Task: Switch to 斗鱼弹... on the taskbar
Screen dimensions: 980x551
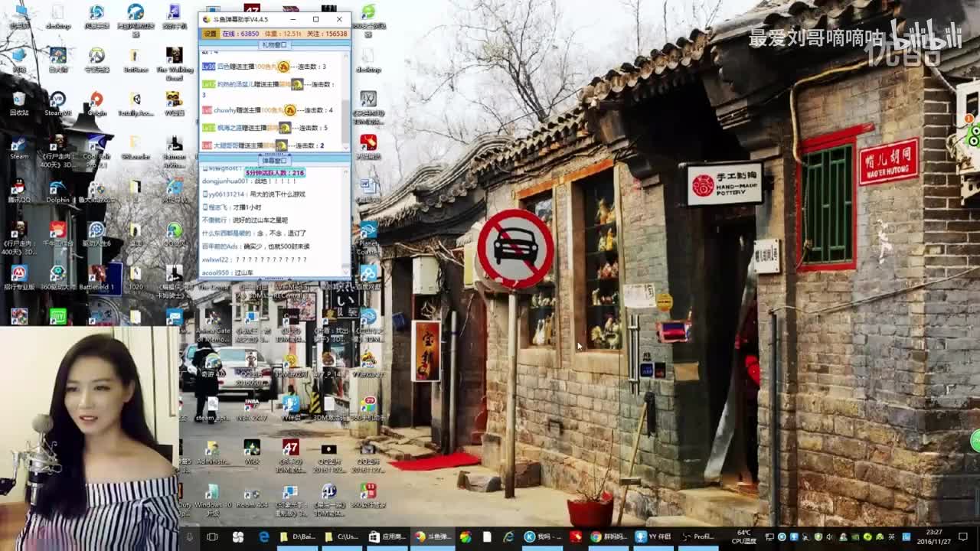Action: (433, 537)
